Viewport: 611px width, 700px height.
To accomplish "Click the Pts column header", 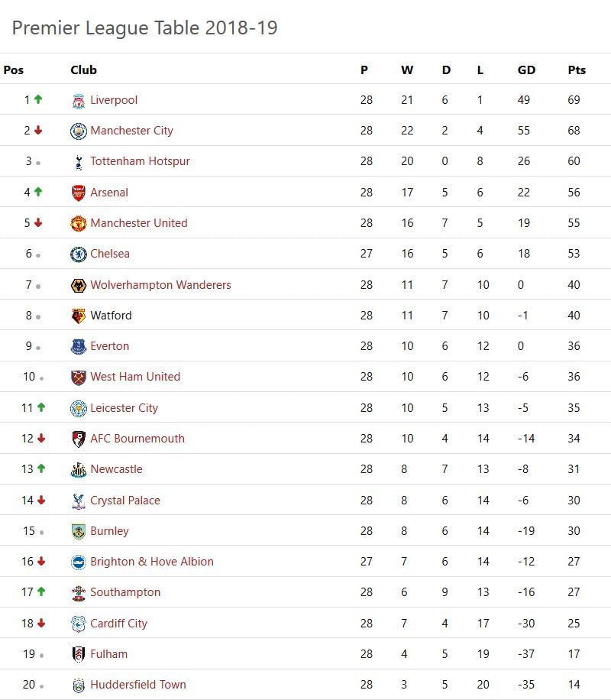I will coord(577,70).
